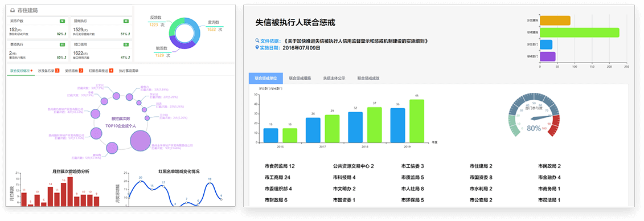
Task: Click the up arrow beside 85%
Action: (65, 58)
